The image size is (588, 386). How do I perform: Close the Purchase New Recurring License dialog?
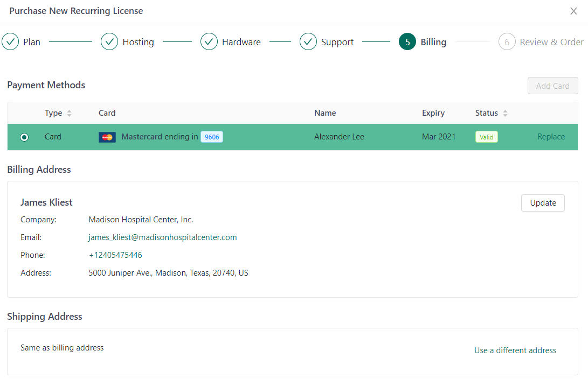point(573,11)
